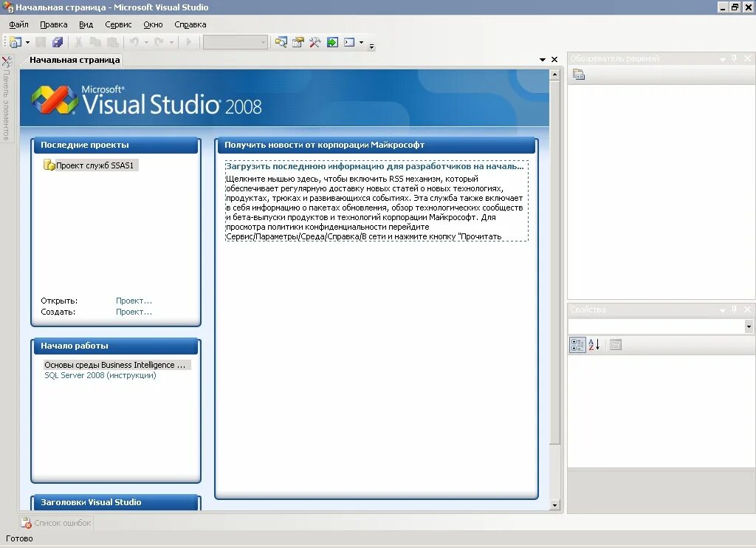Open the Обозреватель решений window position dropdown
Image resolution: width=756 pixels, height=548 pixels.
722,59
